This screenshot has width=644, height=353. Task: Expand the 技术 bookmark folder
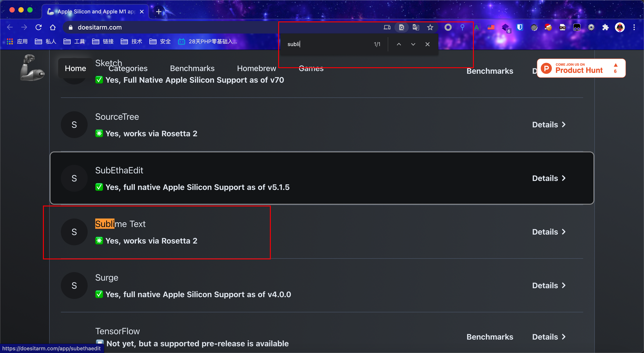tap(131, 42)
